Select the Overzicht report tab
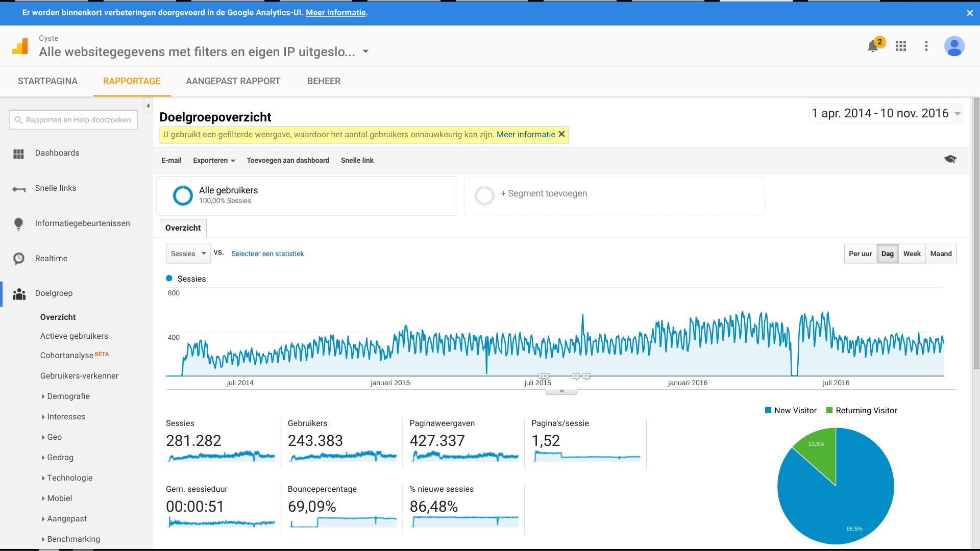 pos(183,228)
